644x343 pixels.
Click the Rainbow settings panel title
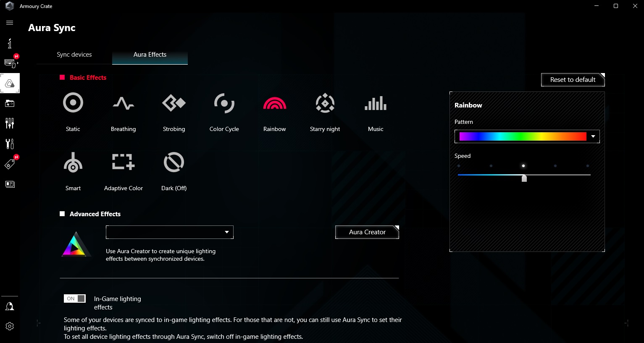click(468, 105)
